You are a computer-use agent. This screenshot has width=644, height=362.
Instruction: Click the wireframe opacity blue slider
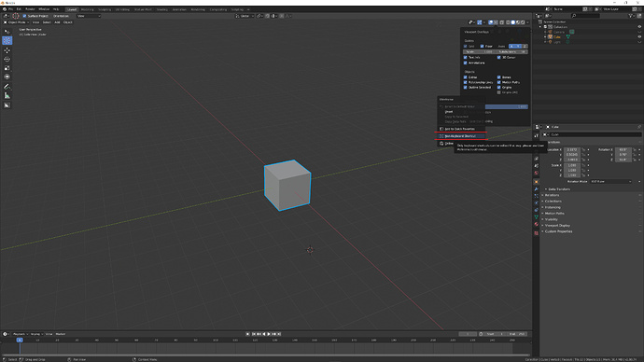(507, 106)
